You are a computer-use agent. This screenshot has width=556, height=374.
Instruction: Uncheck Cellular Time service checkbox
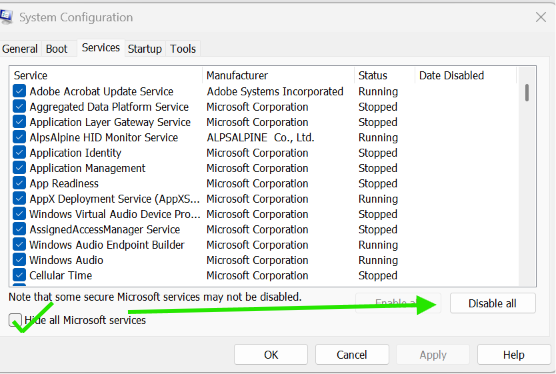[19, 275]
